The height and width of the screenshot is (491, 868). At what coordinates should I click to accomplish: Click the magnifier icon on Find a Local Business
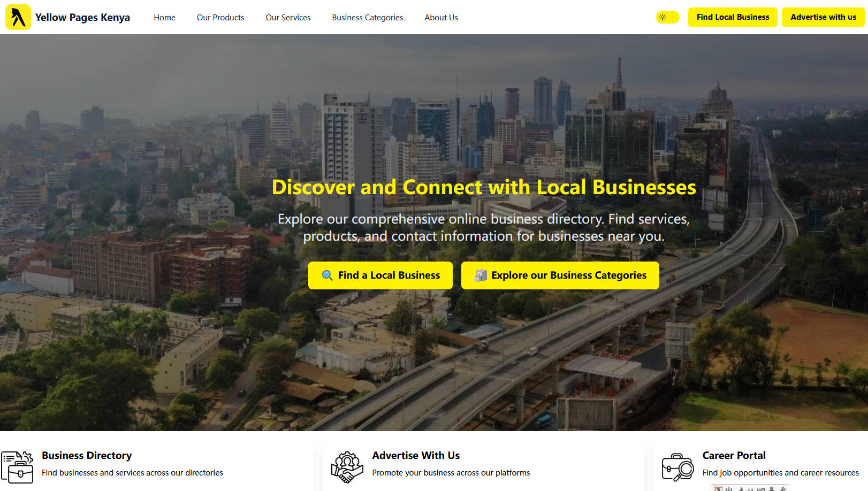327,275
